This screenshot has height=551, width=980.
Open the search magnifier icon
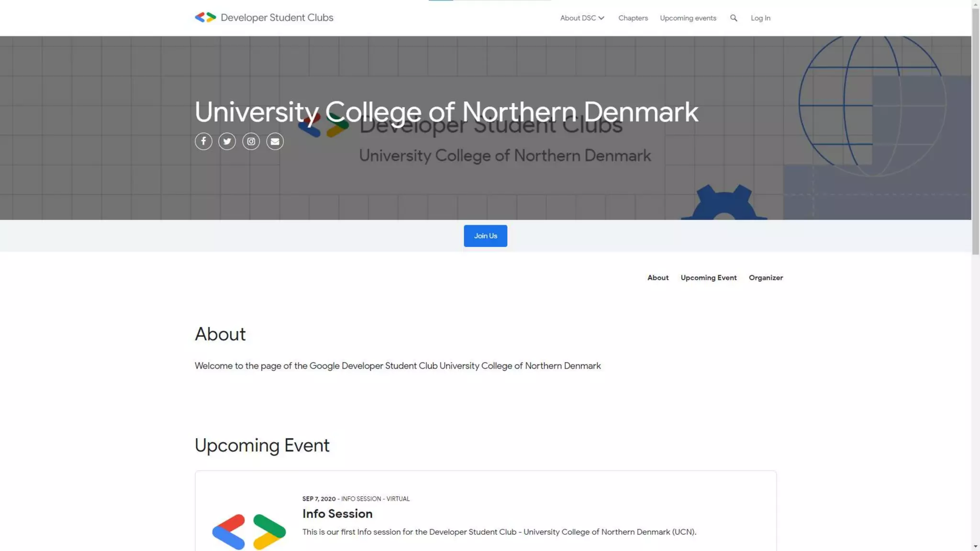click(x=734, y=18)
